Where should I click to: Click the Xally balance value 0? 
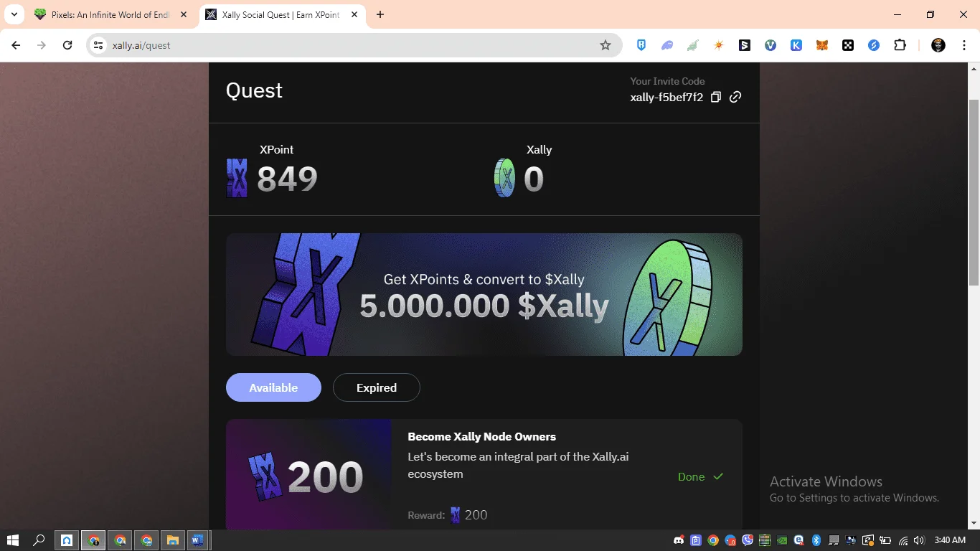point(534,179)
